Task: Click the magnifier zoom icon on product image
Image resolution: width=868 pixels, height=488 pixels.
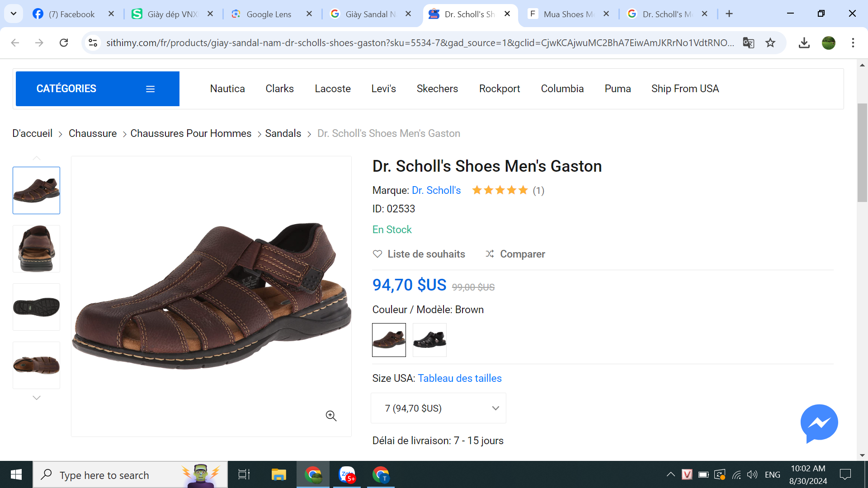Action: click(x=331, y=416)
